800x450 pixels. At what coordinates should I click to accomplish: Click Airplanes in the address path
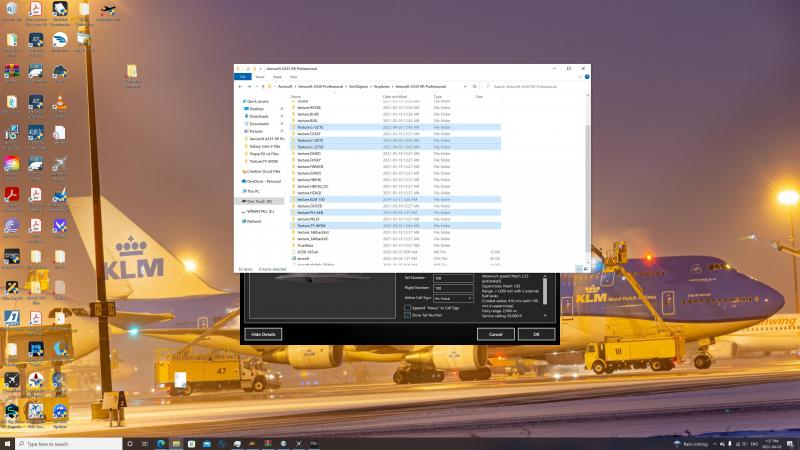click(382, 86)
